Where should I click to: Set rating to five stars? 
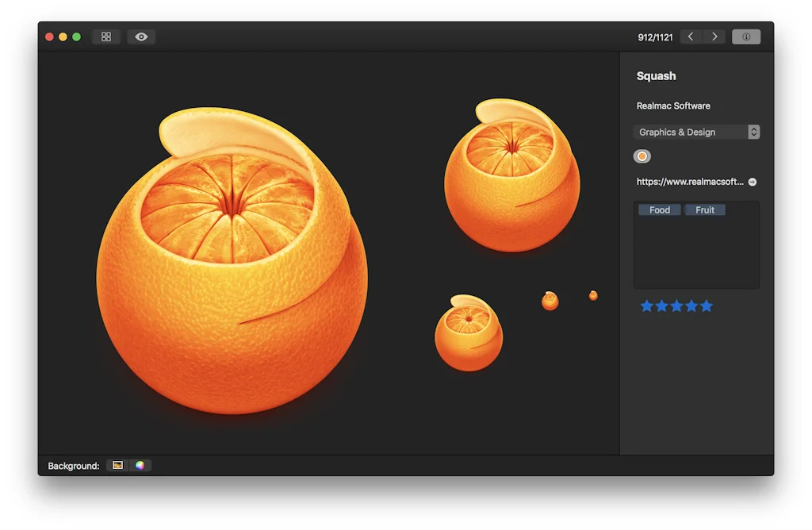click(707, 306)
